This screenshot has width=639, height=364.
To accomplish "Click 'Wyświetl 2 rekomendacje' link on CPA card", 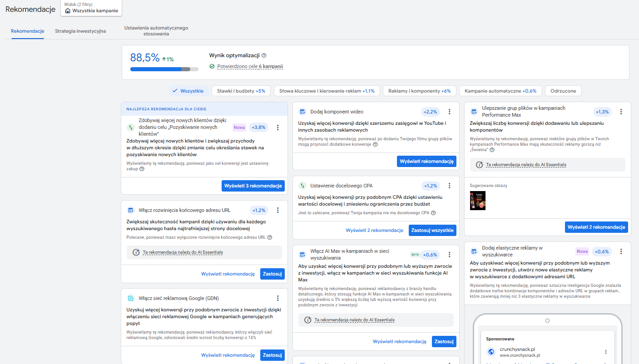I will tap(375, 231).
